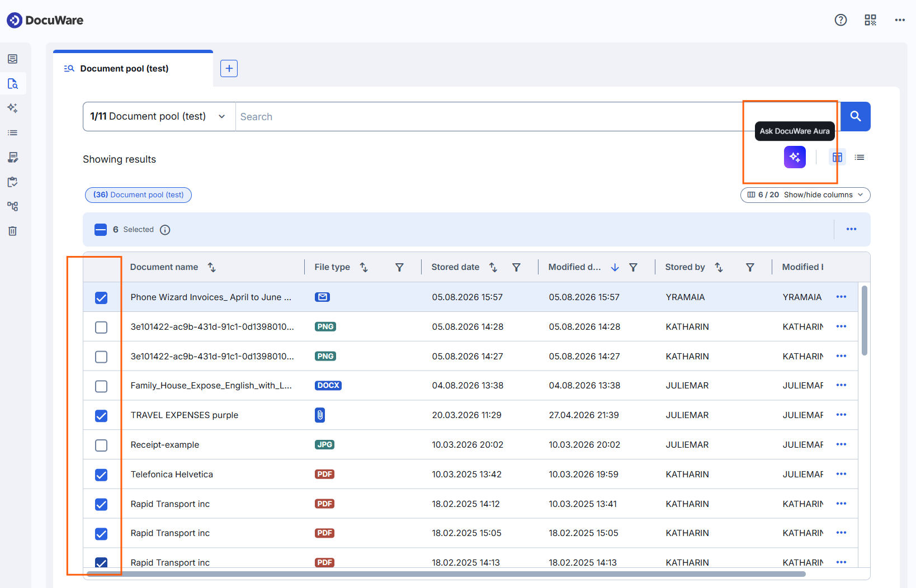Sort by Document name column
This screenshot has width=916, height=588.
(x=212, y=267)
